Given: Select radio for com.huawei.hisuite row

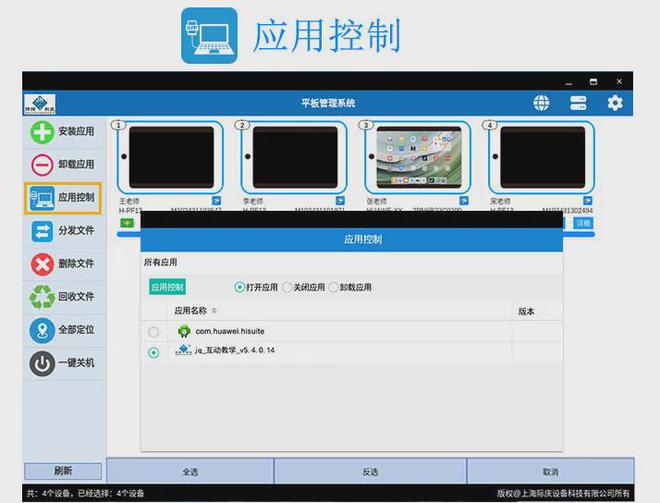Looking at the screenshot, I should tap(154, 332).
